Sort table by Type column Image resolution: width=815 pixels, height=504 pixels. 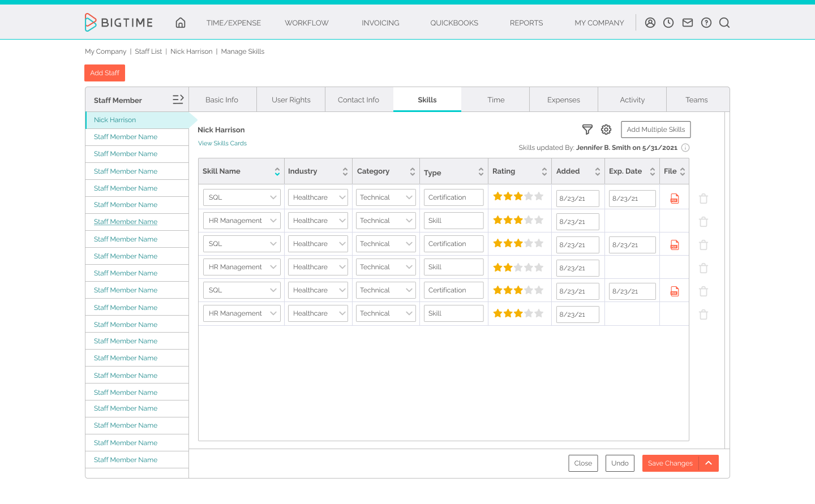[x=481, y=171]
